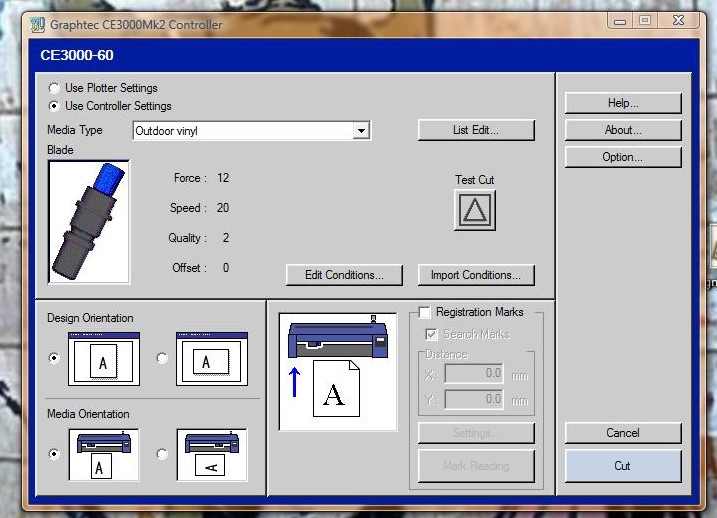Choose rotated Media Orientation radio button
The height and width of the screenshot is (518, 717).
[x=162, y=454]
